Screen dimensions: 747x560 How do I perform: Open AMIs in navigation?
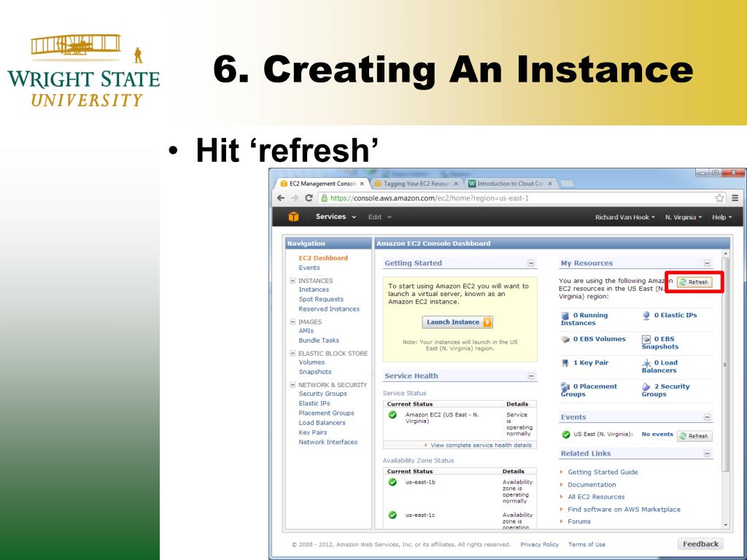306,330
